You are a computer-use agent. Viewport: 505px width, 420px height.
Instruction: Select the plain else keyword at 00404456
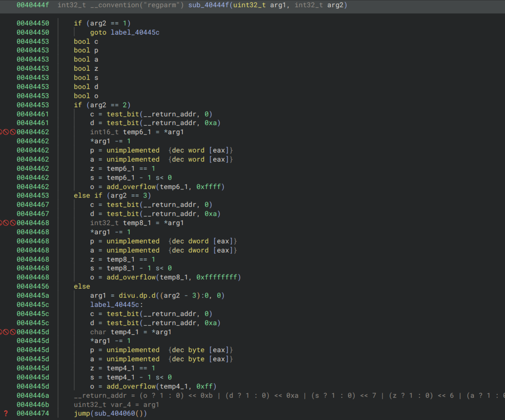82,286
